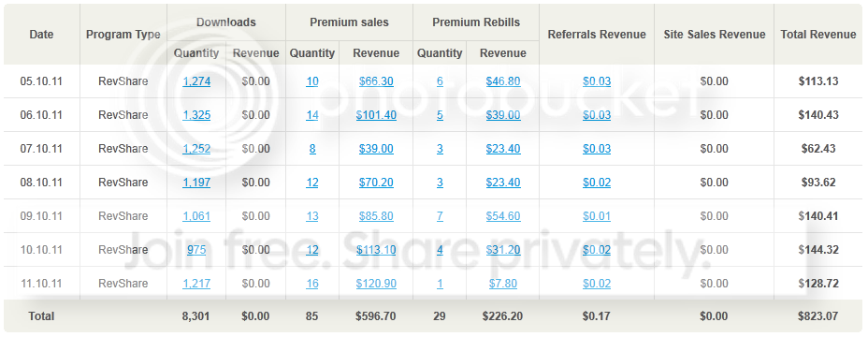Viewport: 868px width, 337px height.
Task: Open rebills revenue $31.20
Action: coord(503,250)
